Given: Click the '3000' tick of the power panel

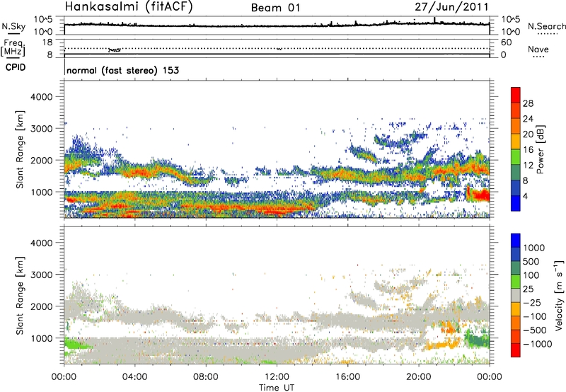Looking at the screenshot, I should coord(41,129).
